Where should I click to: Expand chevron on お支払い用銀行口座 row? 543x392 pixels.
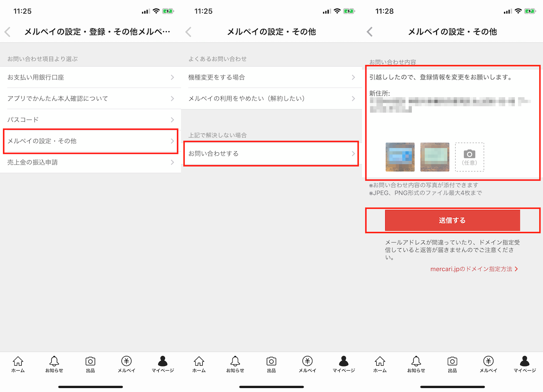coord(172,77)
